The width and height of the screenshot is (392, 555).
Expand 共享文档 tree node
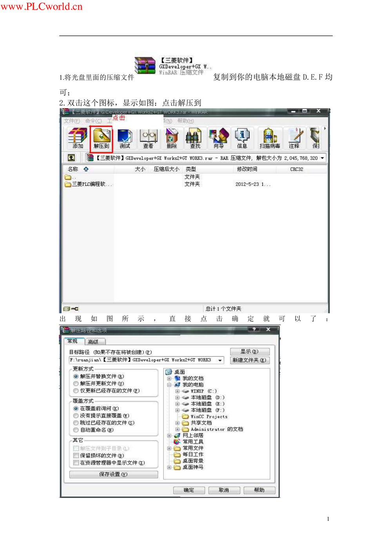click(x=177, y=423)
